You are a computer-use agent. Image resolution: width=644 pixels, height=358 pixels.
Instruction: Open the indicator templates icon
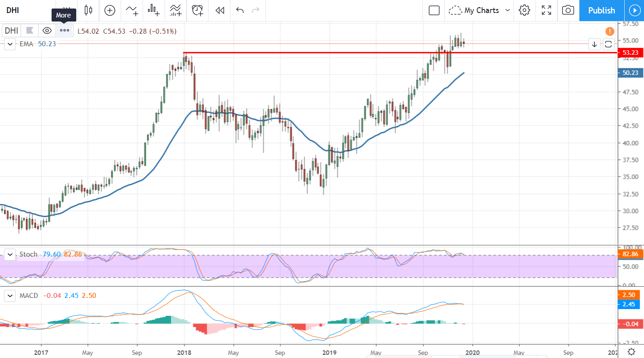coord(176,10)
